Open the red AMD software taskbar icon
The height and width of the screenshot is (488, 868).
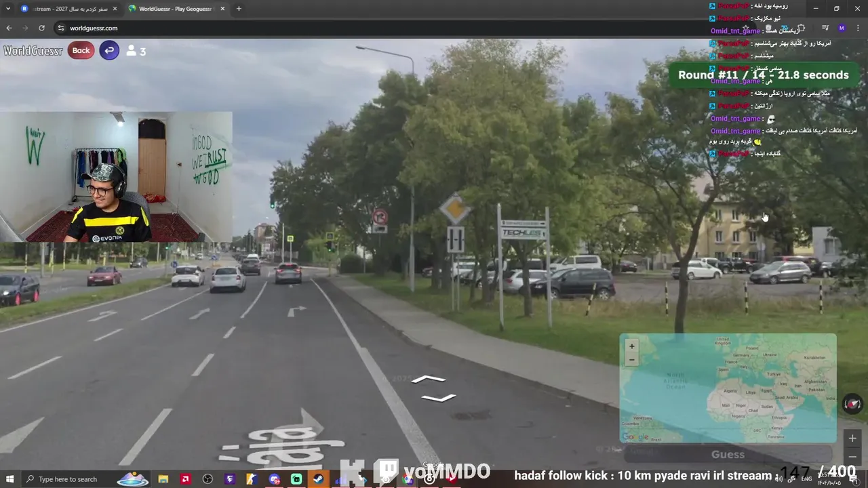point(185,479)
